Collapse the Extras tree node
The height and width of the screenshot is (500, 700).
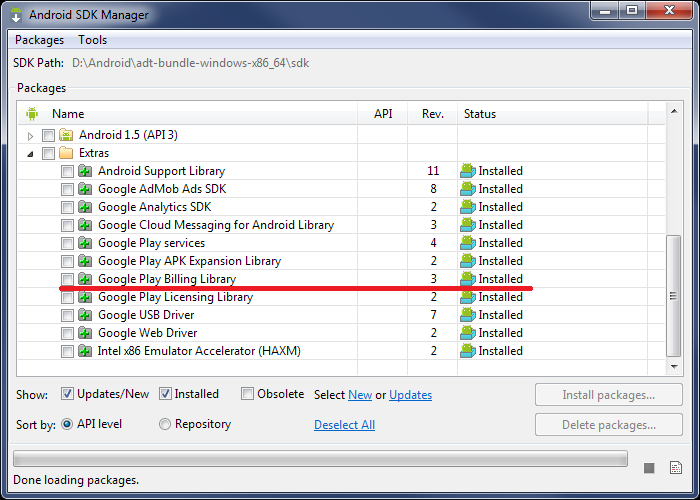click(x=30, y=154)
